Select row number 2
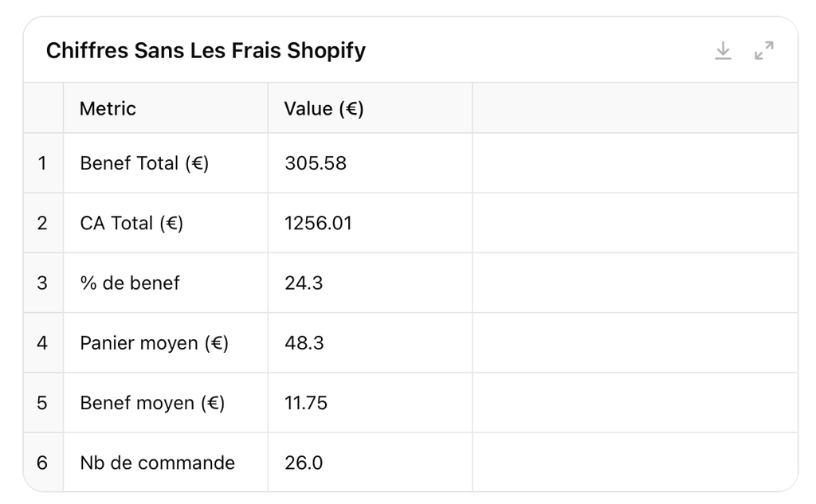Image resolution: width=816 pixels, height=504 pixels. [42, 223]
